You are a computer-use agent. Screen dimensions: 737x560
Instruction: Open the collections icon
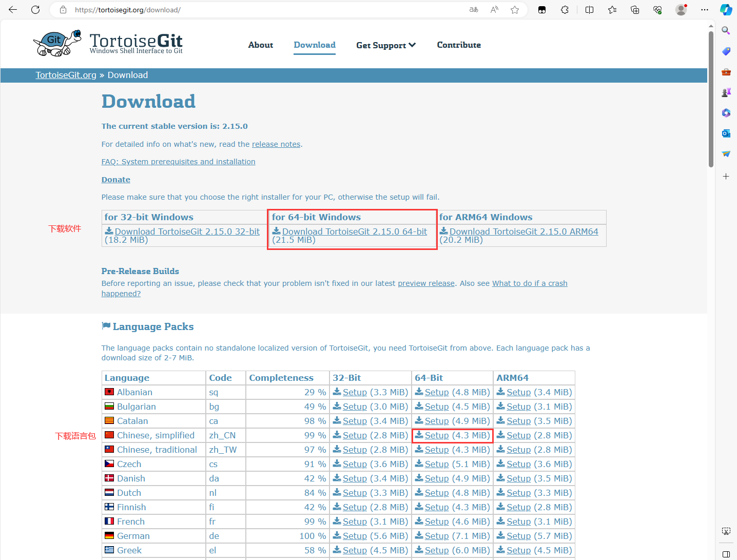(635, 10)
